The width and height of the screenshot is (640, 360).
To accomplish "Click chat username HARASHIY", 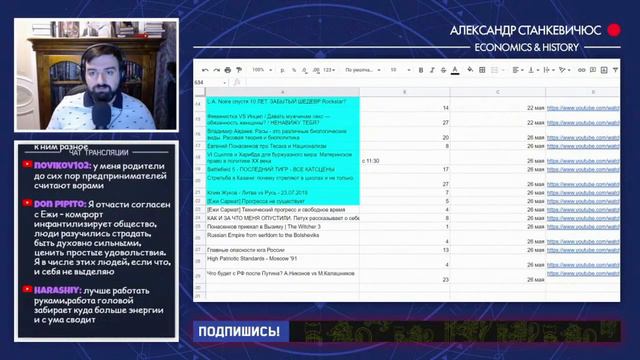I will 58,290.
